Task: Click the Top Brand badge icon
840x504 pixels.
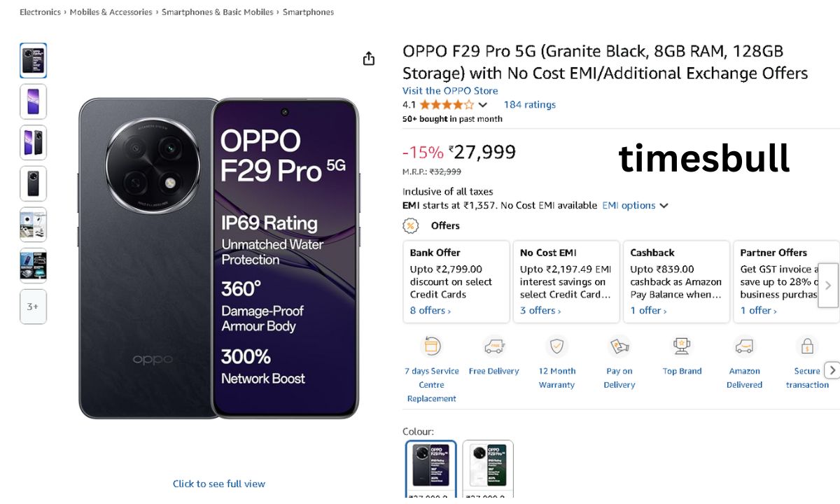Action: coord(682,346)
